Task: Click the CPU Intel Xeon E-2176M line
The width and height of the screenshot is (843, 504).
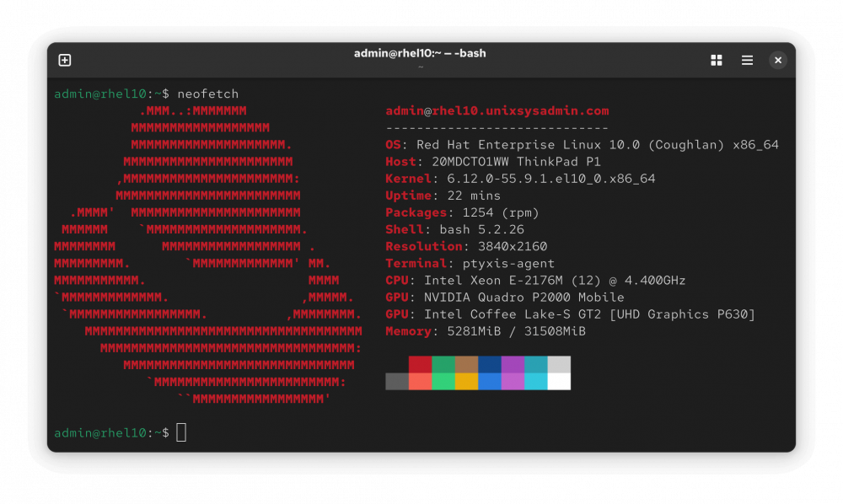Action: click(524, 280)
